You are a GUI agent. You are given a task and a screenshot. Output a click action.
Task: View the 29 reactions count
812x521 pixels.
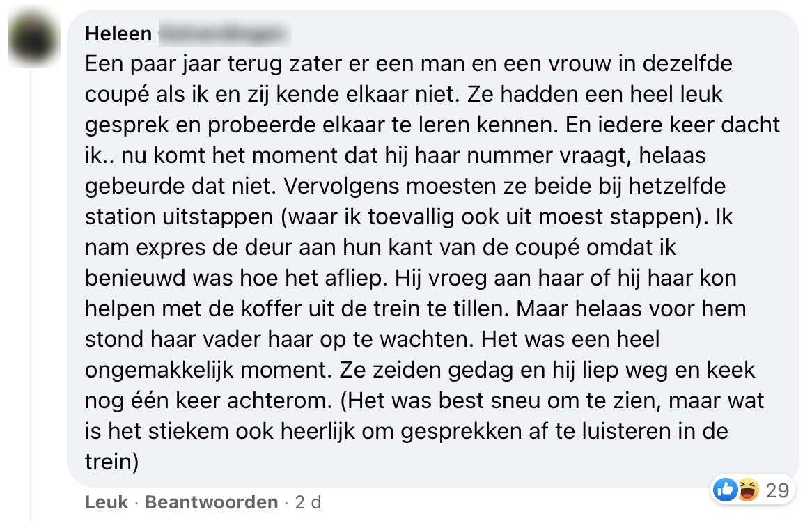[776, 490]
